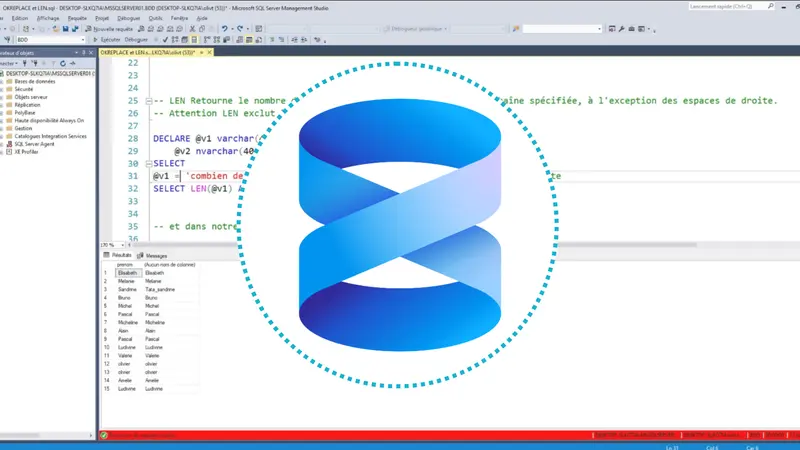Select the Objets serveur folder

tap(31, 97)
